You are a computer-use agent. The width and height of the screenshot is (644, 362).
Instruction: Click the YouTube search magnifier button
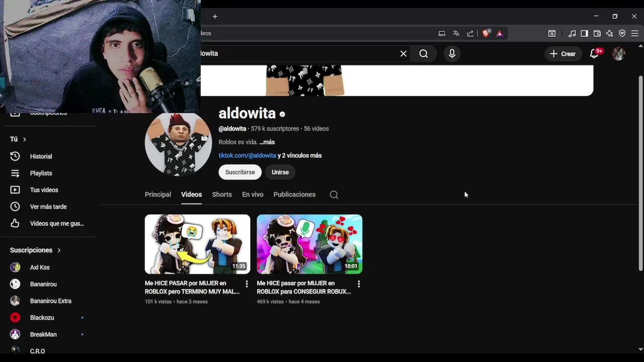[424, 54]
